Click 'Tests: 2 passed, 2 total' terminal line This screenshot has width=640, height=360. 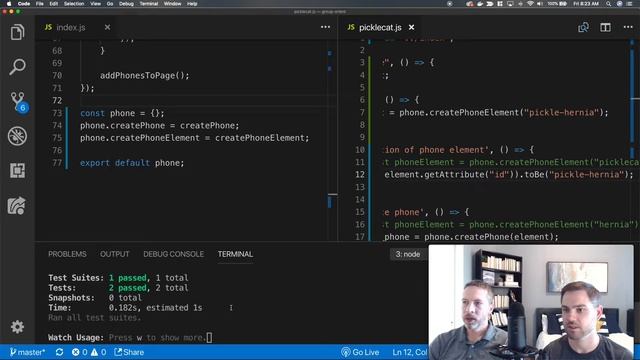point(118,288)
